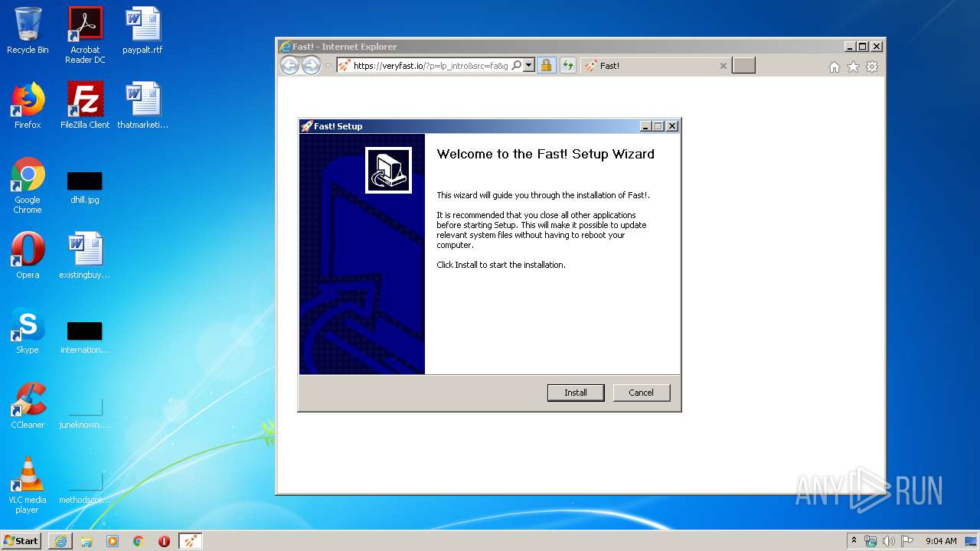The image size is (980, 551).
Task: Open Action Center flag icon
Action: [907, 541]
